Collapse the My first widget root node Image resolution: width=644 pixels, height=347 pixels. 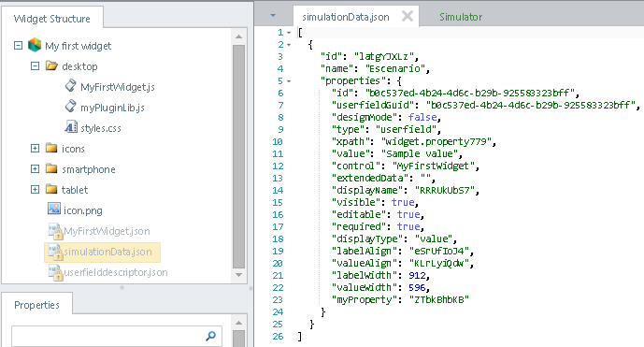click(18, 45)
